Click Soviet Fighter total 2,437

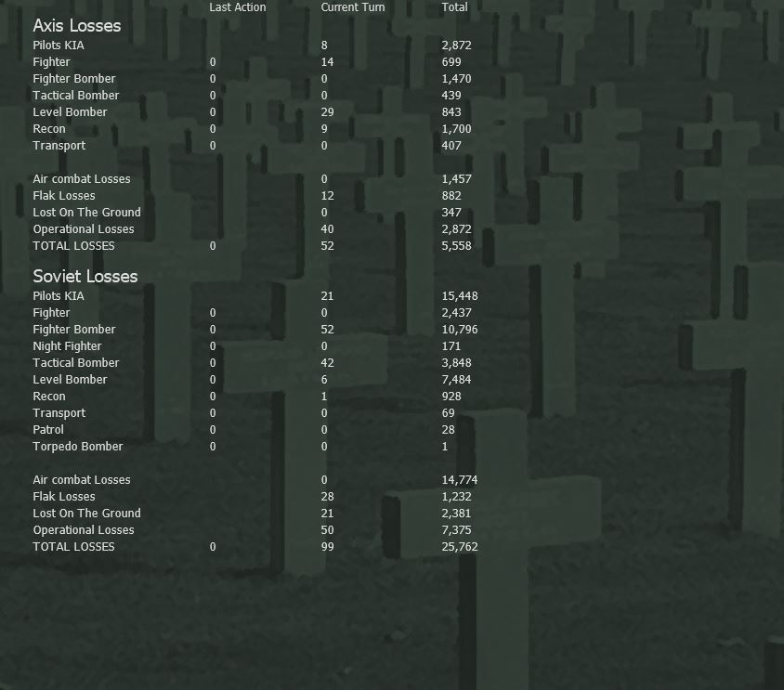(x=456, y=313)
